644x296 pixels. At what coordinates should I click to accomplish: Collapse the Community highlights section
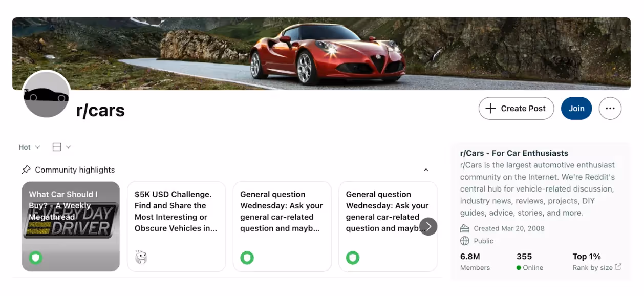coord(426,170)
